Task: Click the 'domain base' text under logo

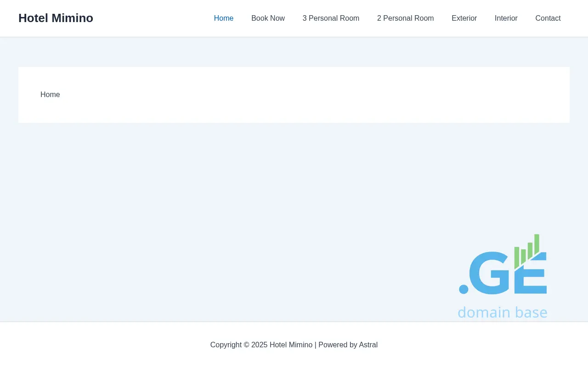Action: coord(502,312)
